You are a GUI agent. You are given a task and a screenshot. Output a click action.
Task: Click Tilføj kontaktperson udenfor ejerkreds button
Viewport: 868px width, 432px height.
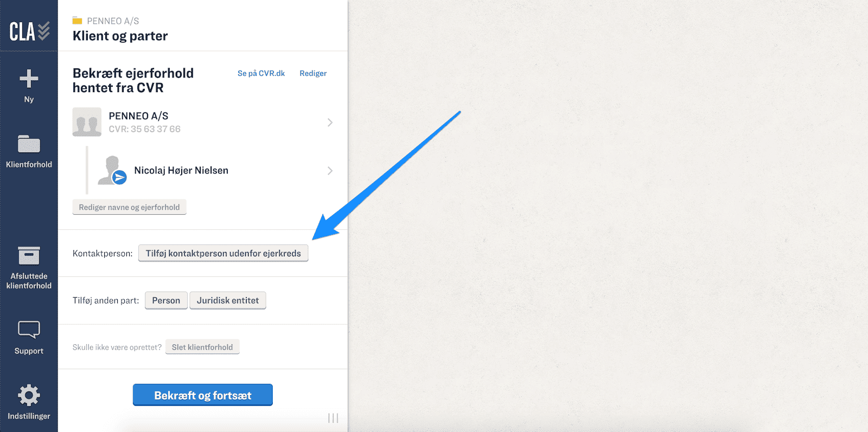click(223, 253)
